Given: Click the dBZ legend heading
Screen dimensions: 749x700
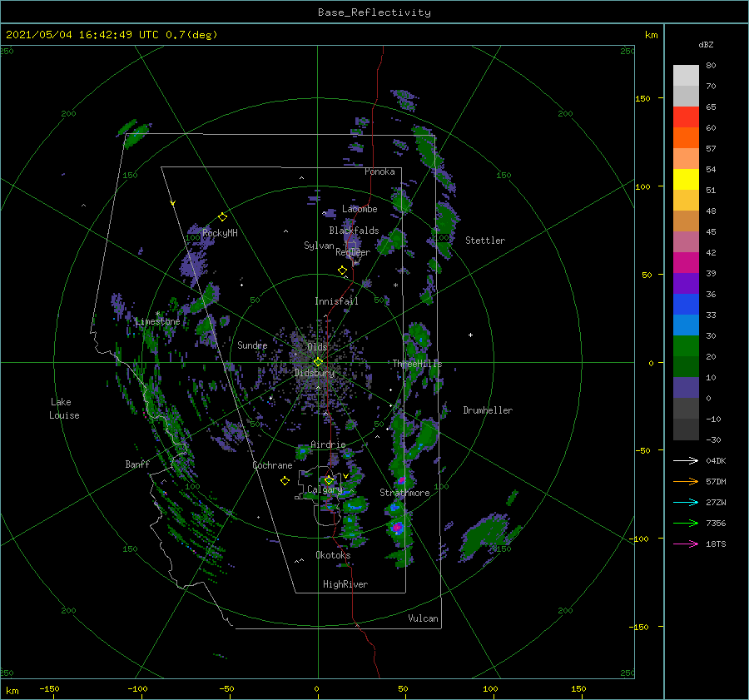Looking at the screenshot, I should 706,44.
